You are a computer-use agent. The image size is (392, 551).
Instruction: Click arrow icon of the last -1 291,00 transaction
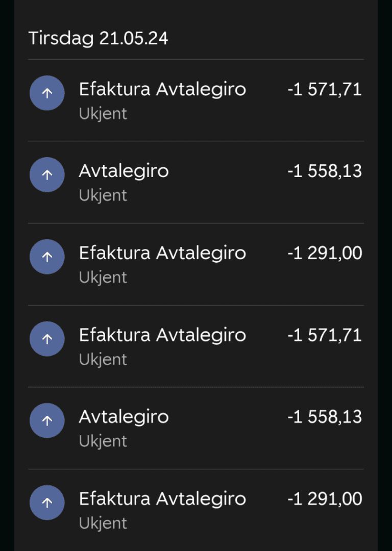47,502
